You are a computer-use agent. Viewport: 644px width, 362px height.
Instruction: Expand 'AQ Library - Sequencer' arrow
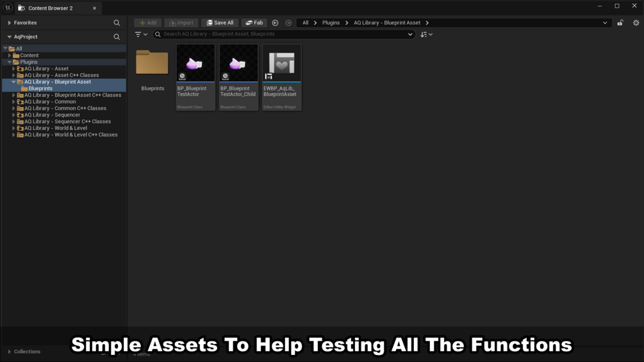(13, 115)
